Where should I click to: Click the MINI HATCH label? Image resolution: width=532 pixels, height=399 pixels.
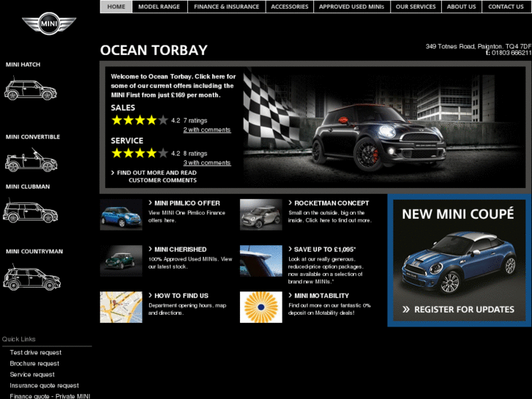(x=23, y=64)
